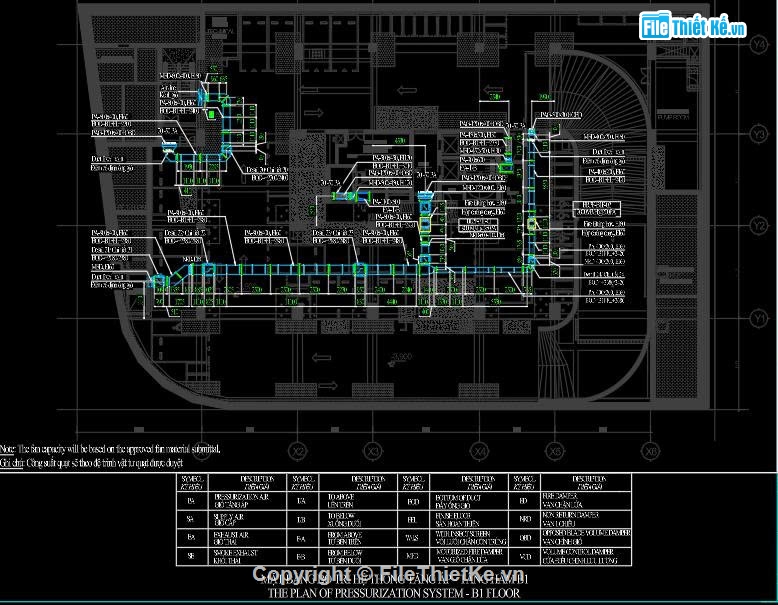Click the 'PRESSURIZATION AIR' legend description cell

click(248, 500)
